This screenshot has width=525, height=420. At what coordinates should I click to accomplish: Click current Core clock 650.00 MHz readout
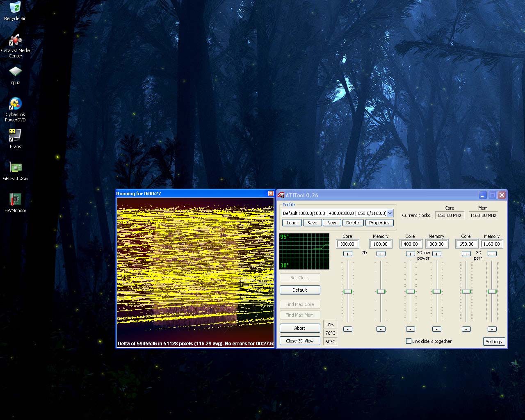click(450, 215)
